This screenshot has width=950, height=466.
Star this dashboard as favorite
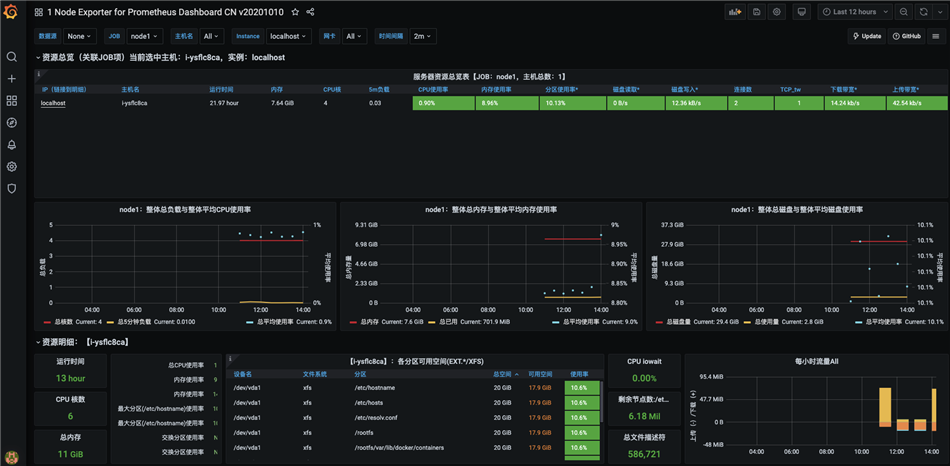(295, 12)
